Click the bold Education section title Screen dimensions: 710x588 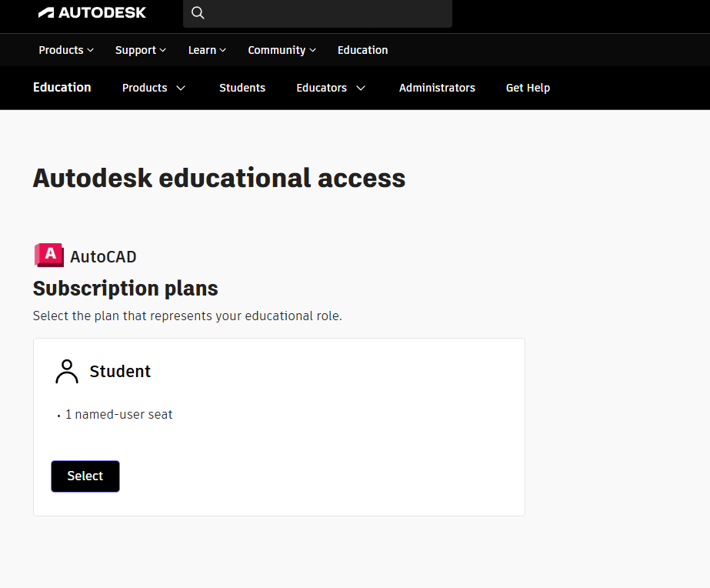click(62, 88)
